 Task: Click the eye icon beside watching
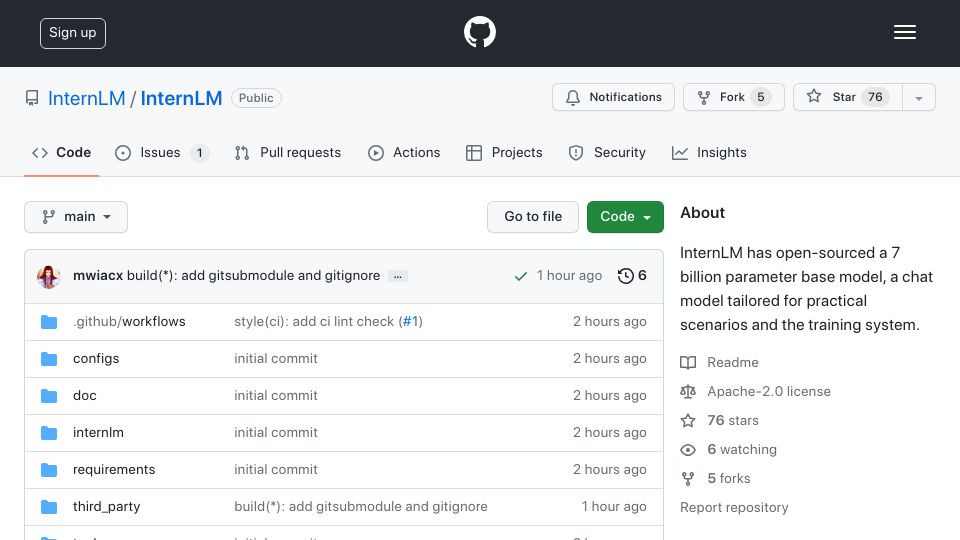click(x=688, y=450)
